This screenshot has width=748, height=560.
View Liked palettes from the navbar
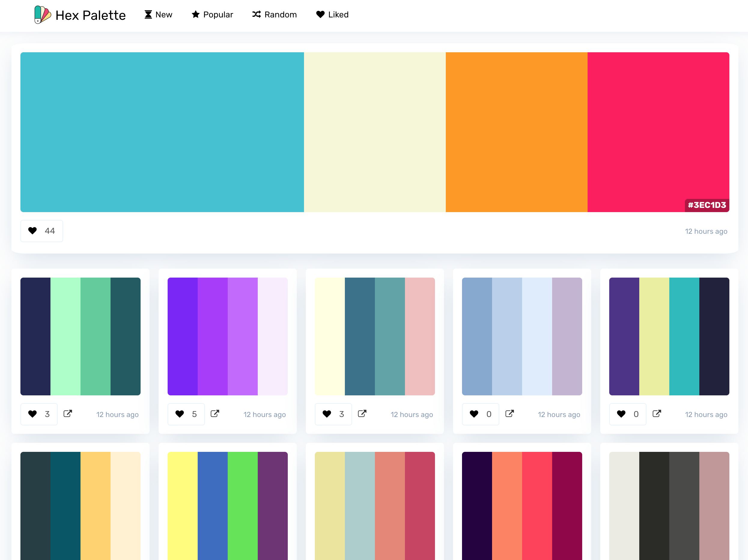tap(332, 15)
